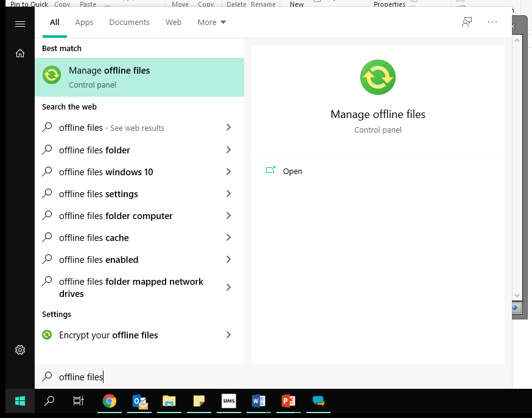532x418 pixels.
Task: Expand arrow for offline files enabled
Action: click(228, 259)
